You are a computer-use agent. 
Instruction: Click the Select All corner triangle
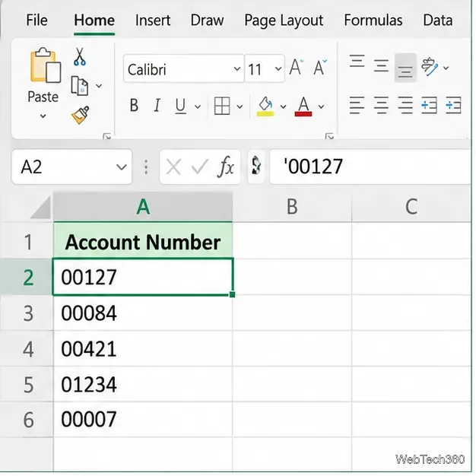[40, 208]
